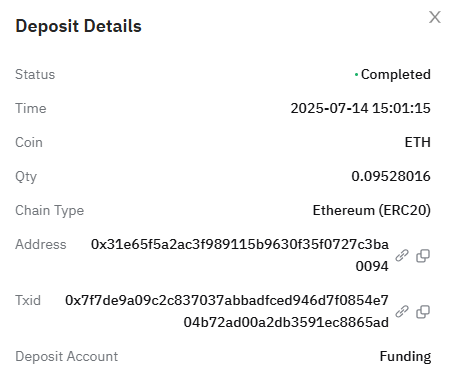Viewport: 450px width, 377px height.
Task: Click the green Completed status dot
Action: point(356,75)
